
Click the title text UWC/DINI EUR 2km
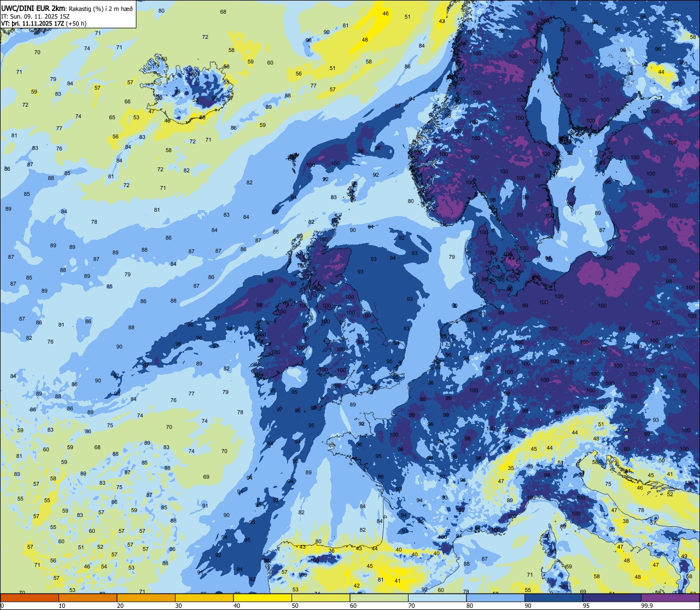[33, 8]
